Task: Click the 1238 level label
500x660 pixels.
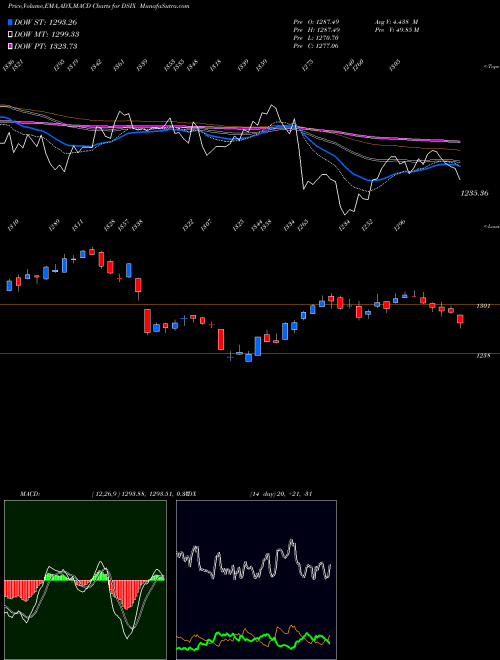Action: [x=483, y=356]
